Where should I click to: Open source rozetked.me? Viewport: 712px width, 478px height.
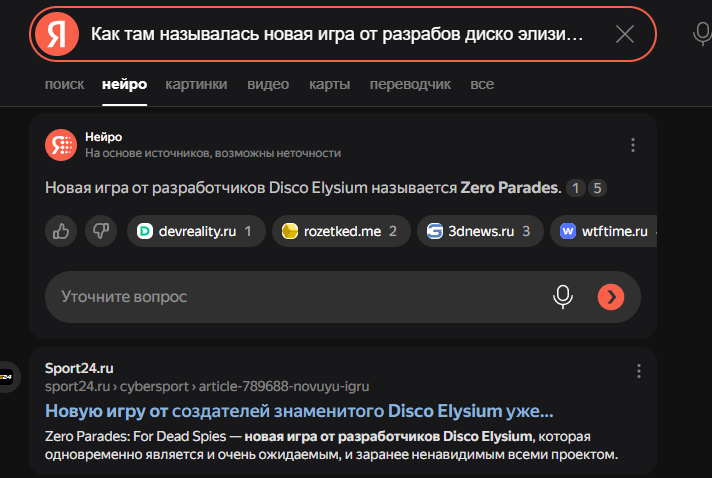(x=341, y=231)
